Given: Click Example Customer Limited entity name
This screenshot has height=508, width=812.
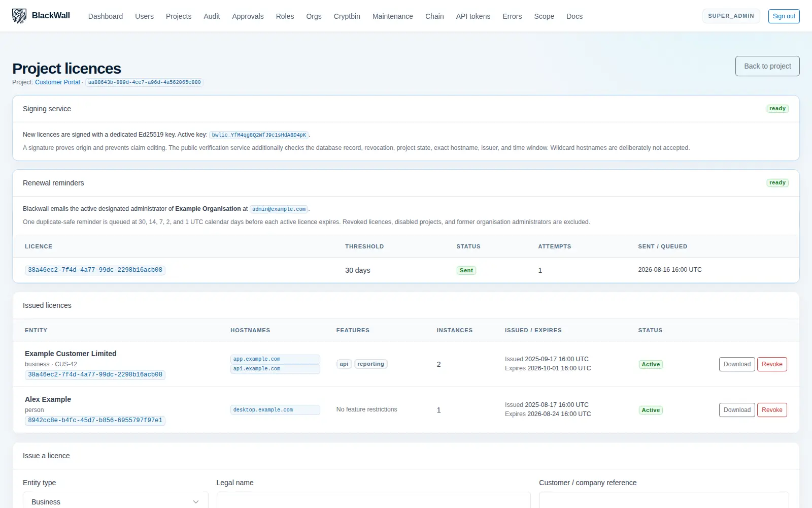Looking at the screenshot, I should [x=71, y=354].
